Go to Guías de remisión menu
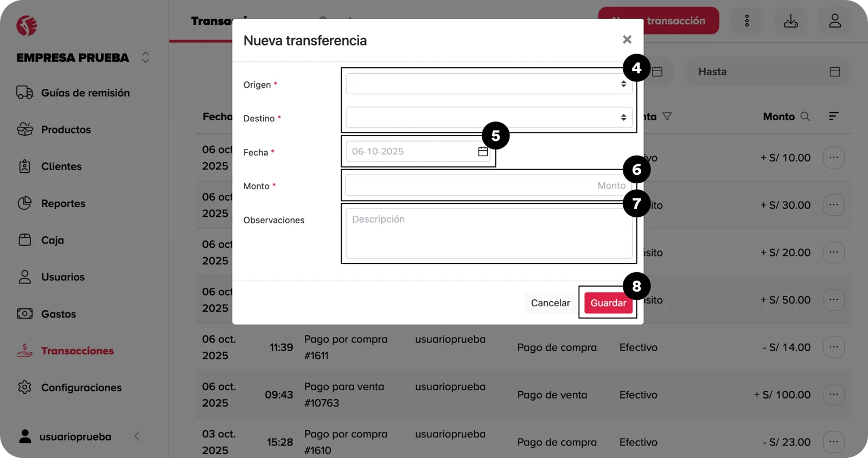The height and width of the screenshot is (458, 868). (85, 93)
